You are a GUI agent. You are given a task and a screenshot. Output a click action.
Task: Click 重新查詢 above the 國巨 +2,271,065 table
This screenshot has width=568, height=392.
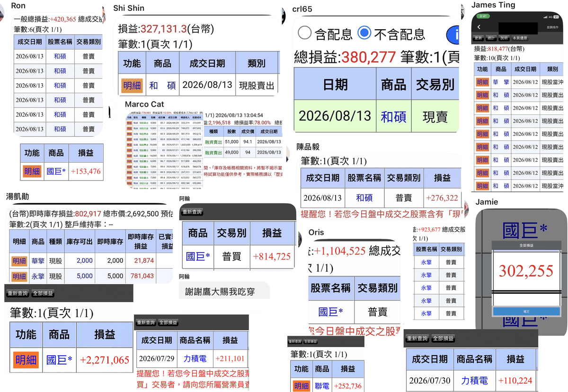[18, 293]
